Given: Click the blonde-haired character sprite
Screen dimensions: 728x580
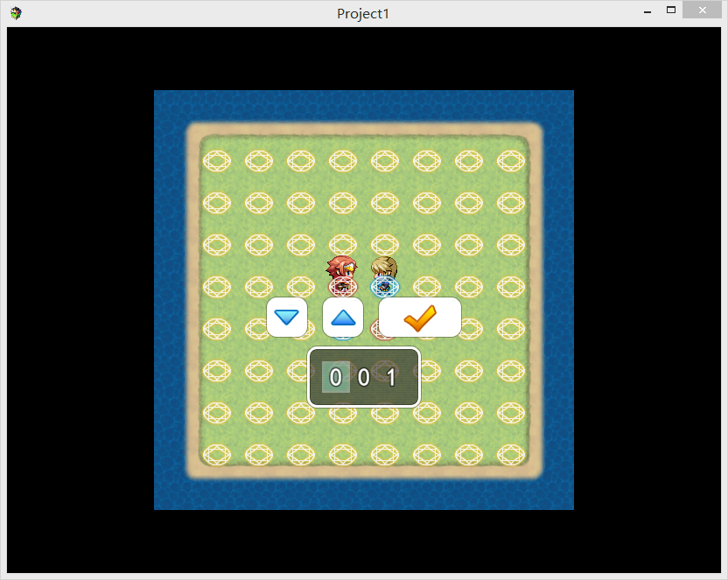Looking at the screenshot, I should (384, 275).
